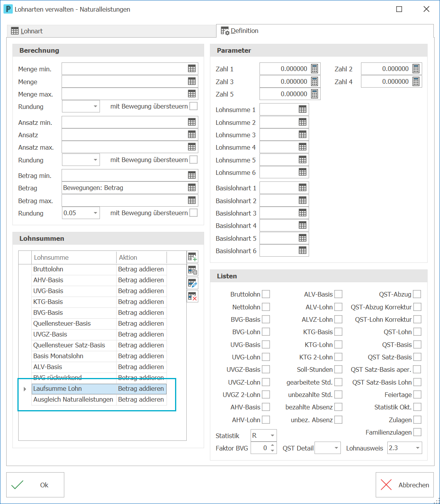Open the table picker for Betrag min.

point(192,175)
